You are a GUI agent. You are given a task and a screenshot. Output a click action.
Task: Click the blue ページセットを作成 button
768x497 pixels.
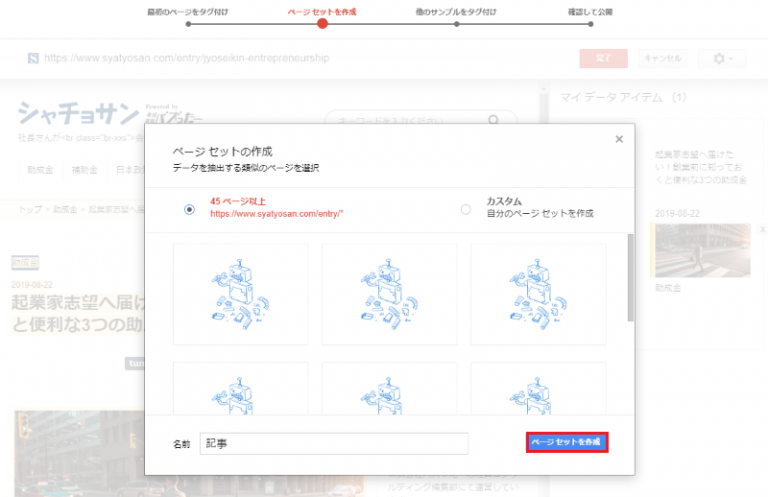point(567,441)
